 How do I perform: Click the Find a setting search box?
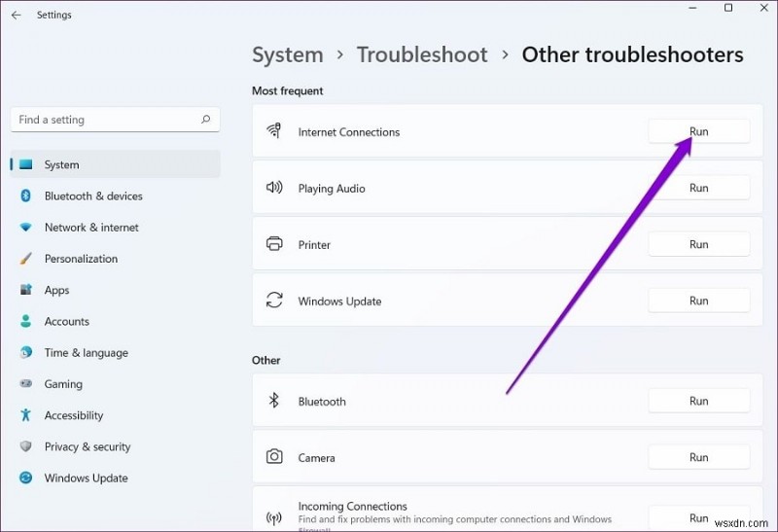[x=115, y=119]
